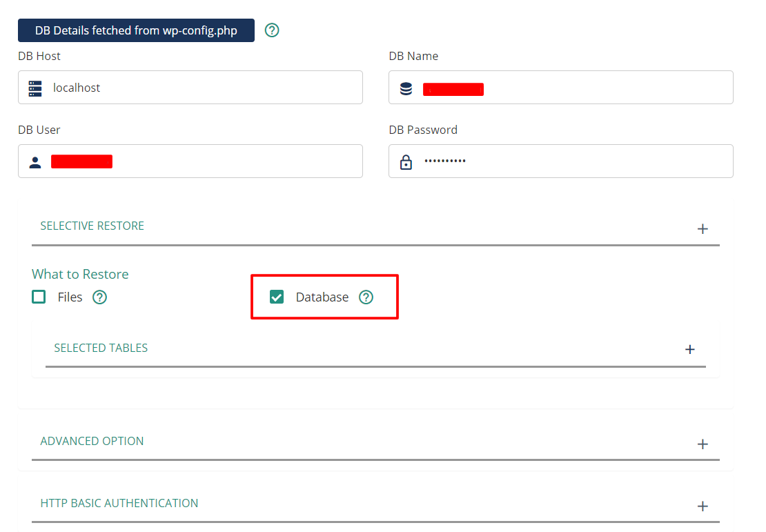This screenshot has width=766, height=532.
Task: Click the SELECTED TABLES section heading
Action: [101, 348]
